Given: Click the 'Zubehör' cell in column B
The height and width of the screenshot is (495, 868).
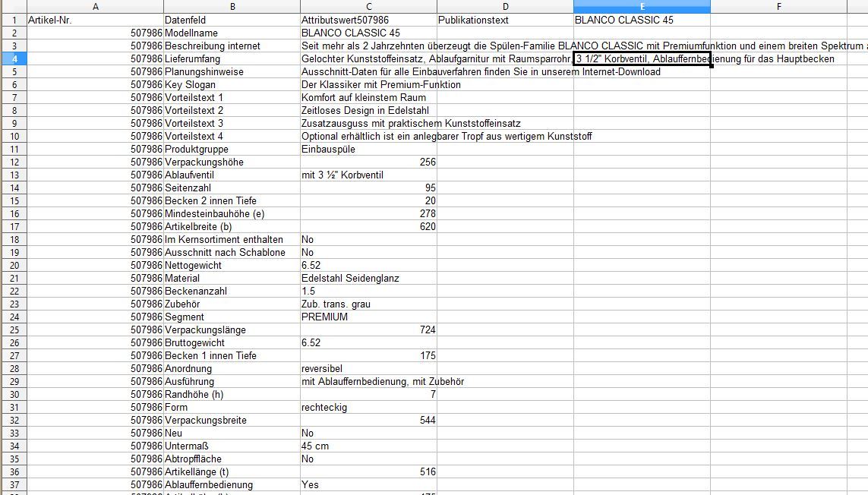Looking at the screenshot, I should pyautogui.click(x=232, y=304).
